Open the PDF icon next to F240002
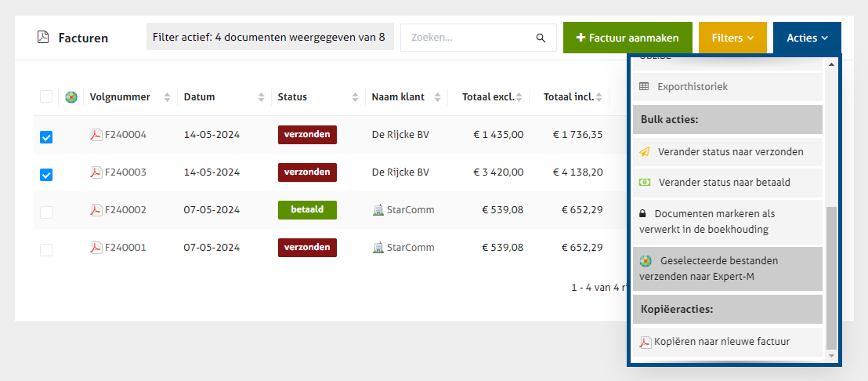Screen dimensions: 868x381 96,210
